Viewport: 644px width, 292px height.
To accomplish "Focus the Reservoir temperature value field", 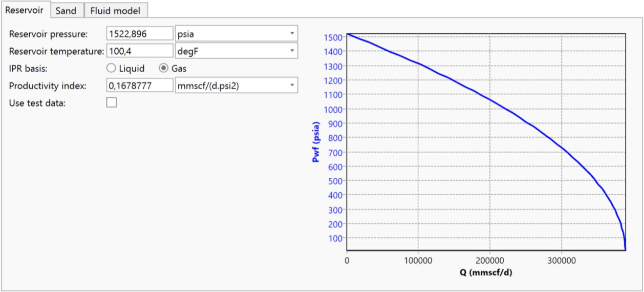I will (x=140, y=51).
